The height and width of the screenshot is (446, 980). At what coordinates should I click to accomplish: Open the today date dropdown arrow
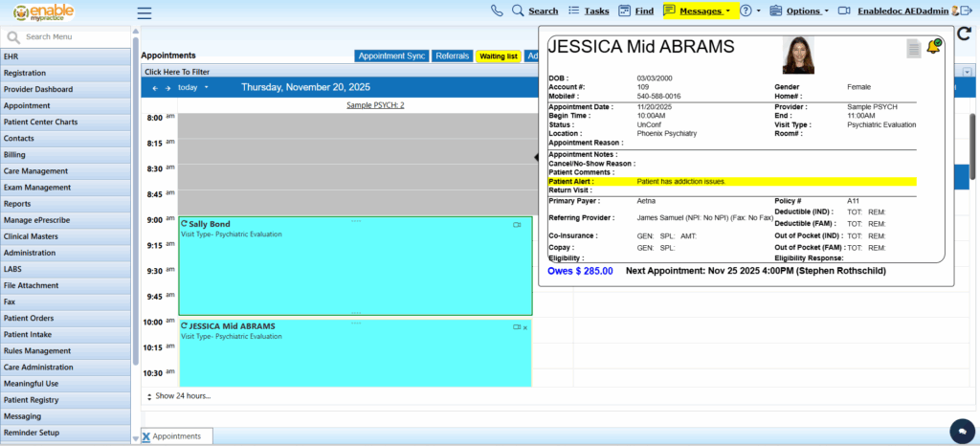[x=206, y=87]
